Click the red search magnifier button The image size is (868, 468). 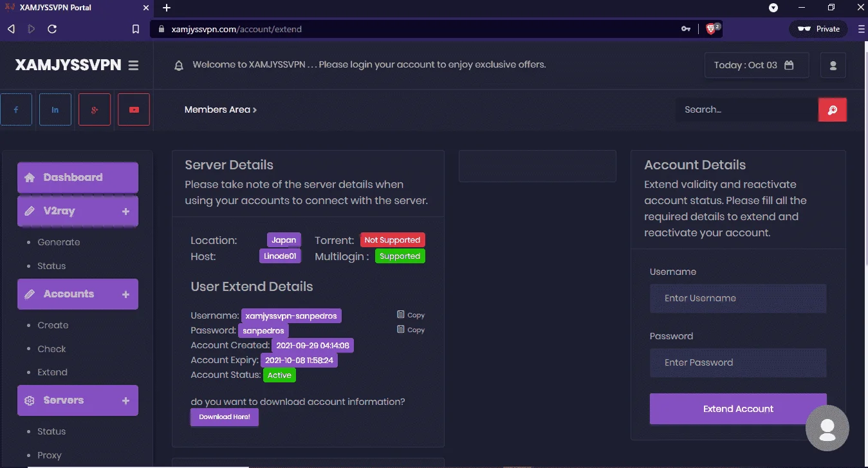click(x=833, y=109)
